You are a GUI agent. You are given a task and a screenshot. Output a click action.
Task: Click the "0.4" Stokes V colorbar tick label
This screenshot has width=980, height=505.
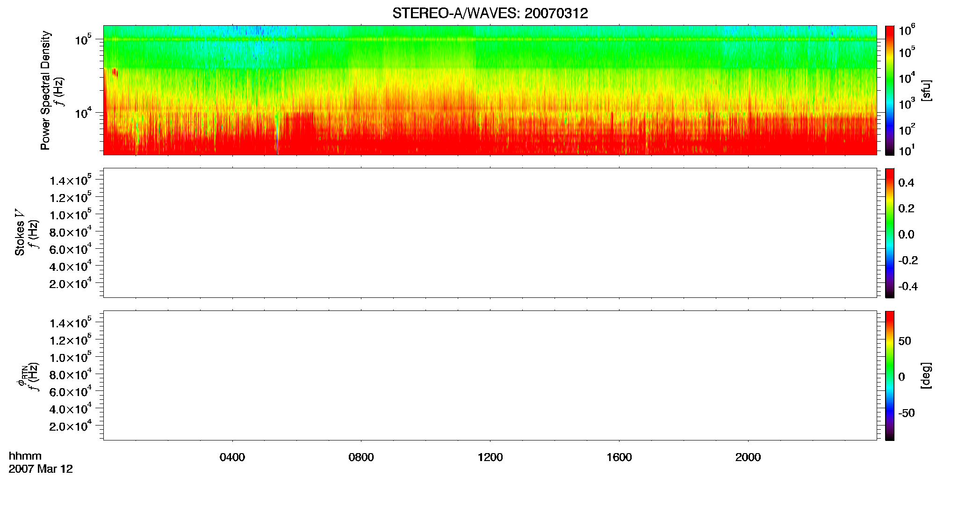coord(906,183)
